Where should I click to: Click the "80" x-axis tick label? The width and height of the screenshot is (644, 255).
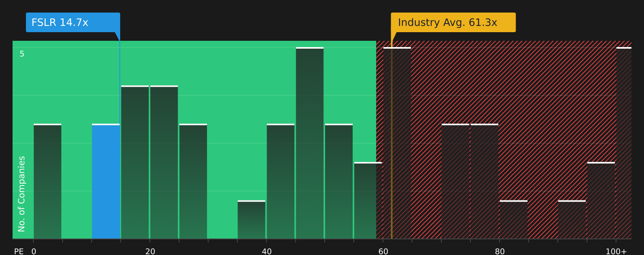[500, 251]
